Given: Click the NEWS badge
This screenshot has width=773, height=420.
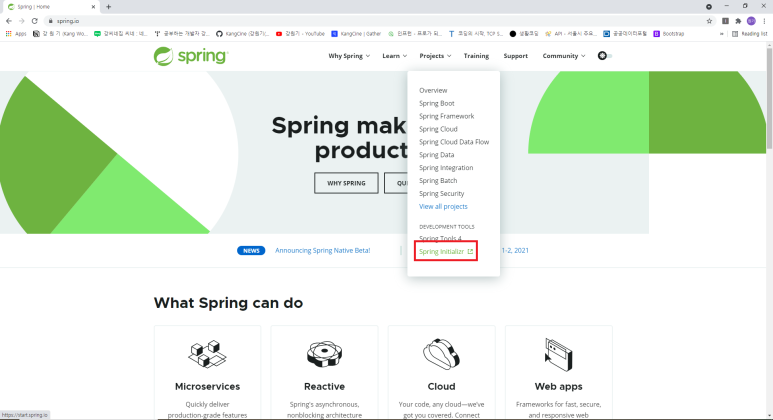Looking at the screenshot, I should (251, 250).
